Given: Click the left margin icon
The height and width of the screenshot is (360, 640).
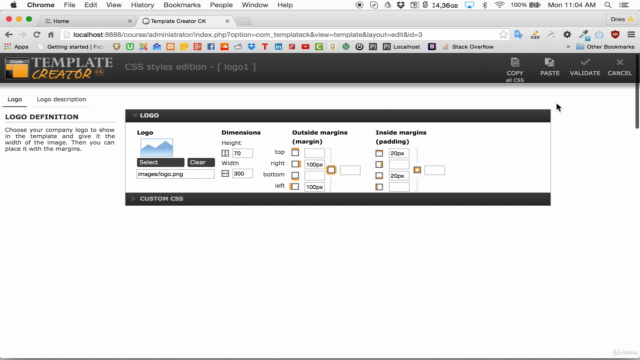Looking at the screenshot, I should pos(294,187).
